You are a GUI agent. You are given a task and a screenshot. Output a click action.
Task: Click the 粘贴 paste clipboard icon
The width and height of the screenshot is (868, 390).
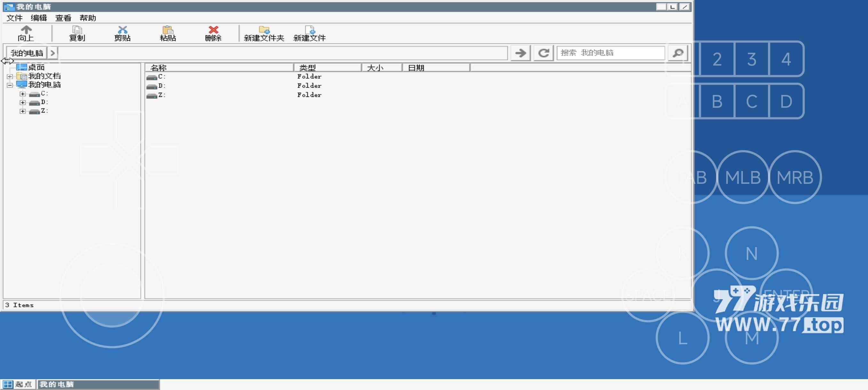point(168,30)
